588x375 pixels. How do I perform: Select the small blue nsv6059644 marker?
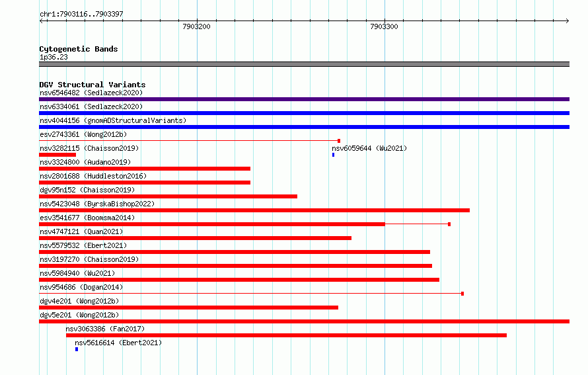click(x=333, y=155)
